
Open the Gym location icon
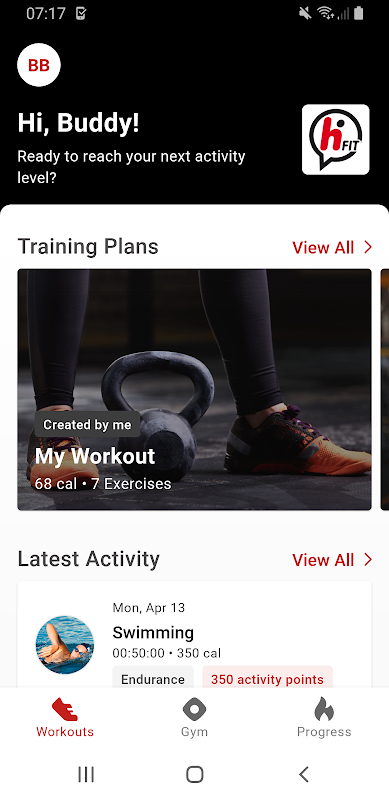pyautogui.click(x=194, y=710)
